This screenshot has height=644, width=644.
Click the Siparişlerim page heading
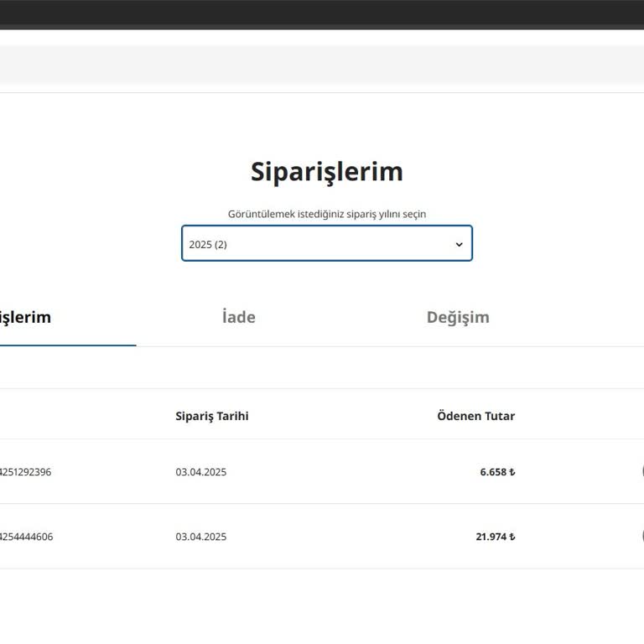tap(326, 171)
